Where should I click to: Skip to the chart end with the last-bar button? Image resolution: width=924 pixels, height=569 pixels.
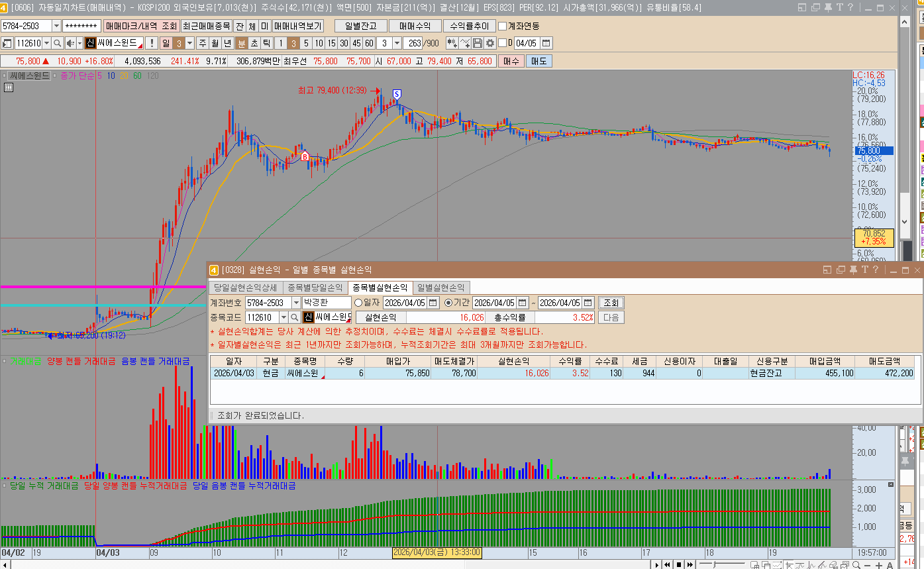point(690,565)
